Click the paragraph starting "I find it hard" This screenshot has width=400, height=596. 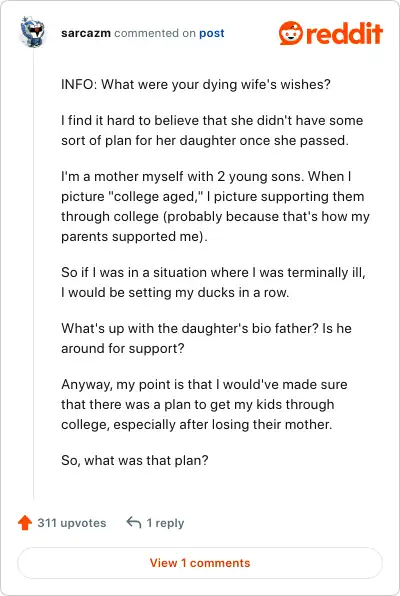click(212, 130)
